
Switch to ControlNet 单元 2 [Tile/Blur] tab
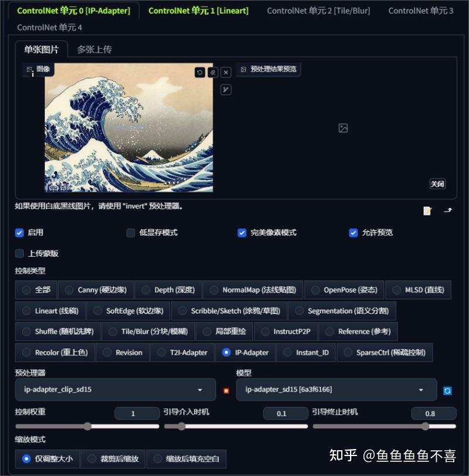[318, 11]
